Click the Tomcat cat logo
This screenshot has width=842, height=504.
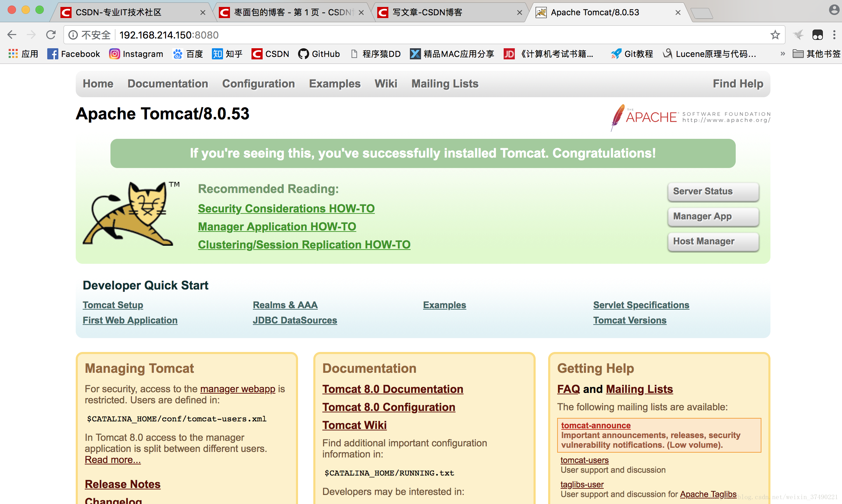point(131,213)
